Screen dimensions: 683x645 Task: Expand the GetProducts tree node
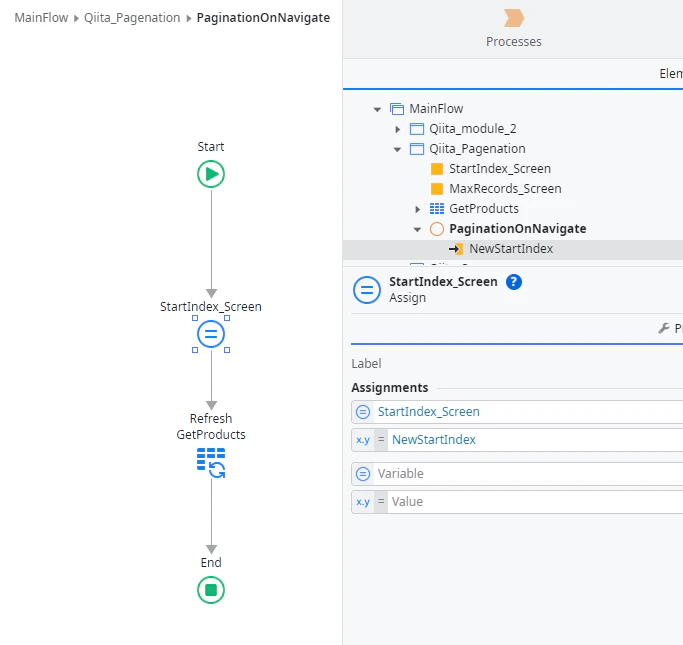pos(418,209)
